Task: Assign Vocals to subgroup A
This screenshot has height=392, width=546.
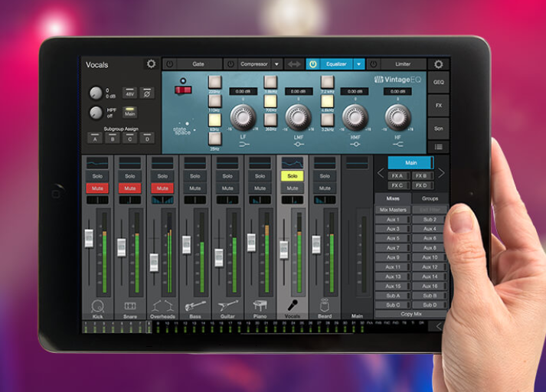Action: 95,138
